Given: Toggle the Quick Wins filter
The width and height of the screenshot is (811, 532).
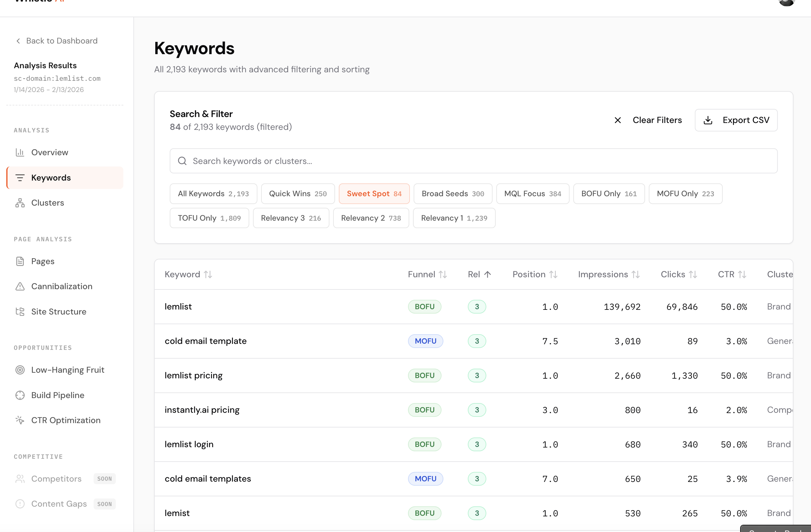Looking at the screenshot, I should pos(297,193).
